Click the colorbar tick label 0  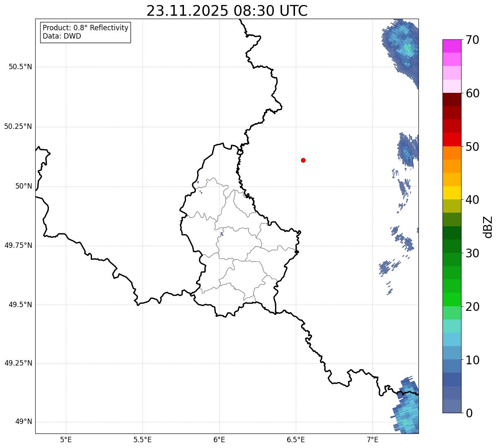469,413
